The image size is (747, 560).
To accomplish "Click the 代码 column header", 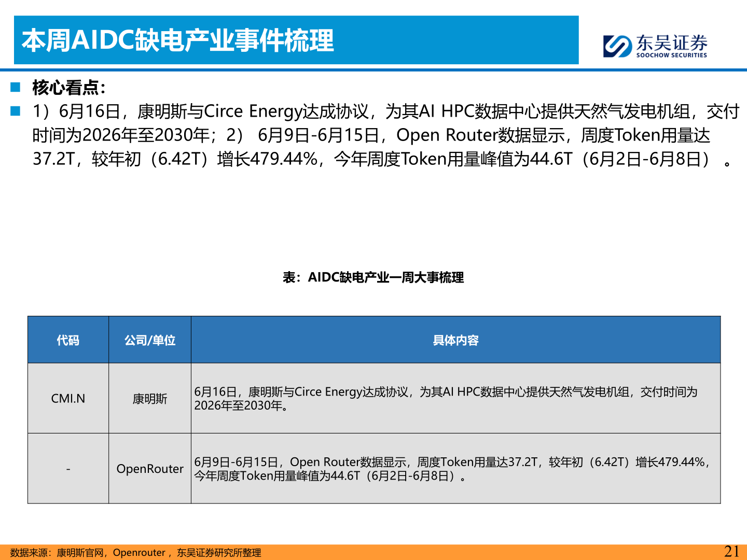I will click(x=68, y=340).
